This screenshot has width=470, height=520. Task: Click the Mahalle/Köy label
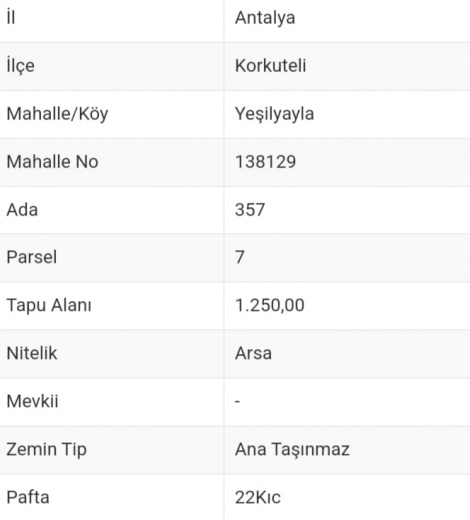(x=57, y=114)
